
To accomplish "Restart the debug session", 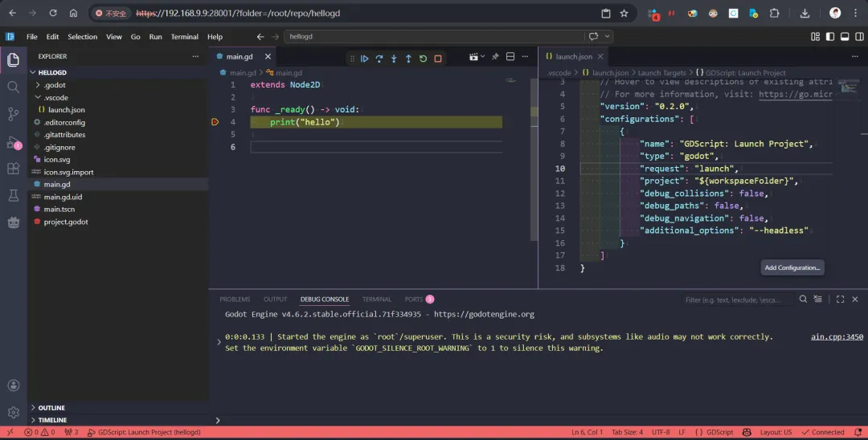I will (423, 59).
